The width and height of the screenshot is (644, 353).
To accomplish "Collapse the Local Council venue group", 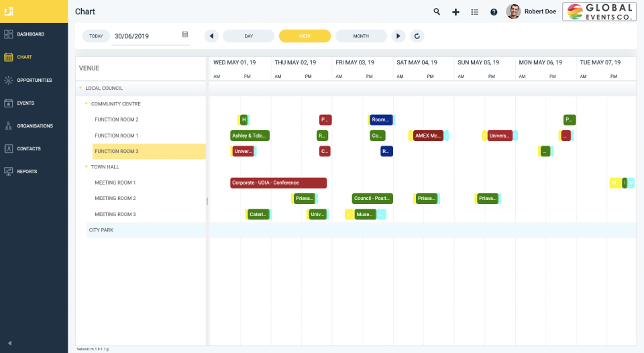I will tap(80, 88).
